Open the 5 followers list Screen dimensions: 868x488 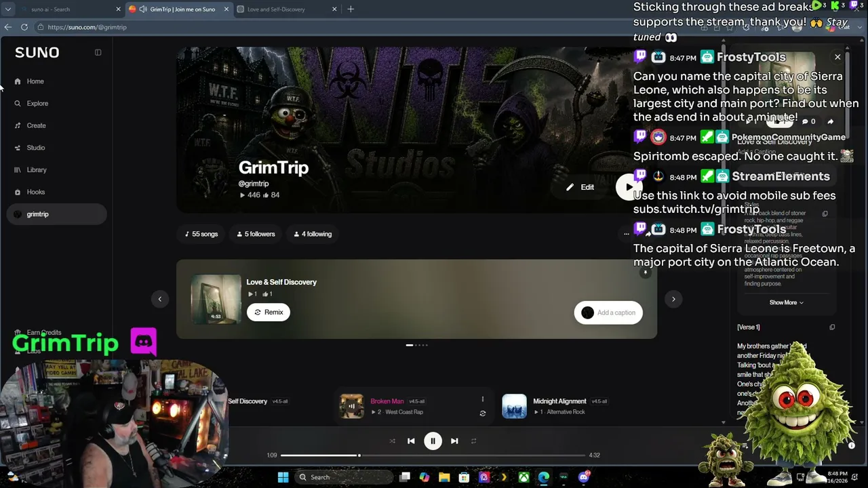tap(256, 234)
